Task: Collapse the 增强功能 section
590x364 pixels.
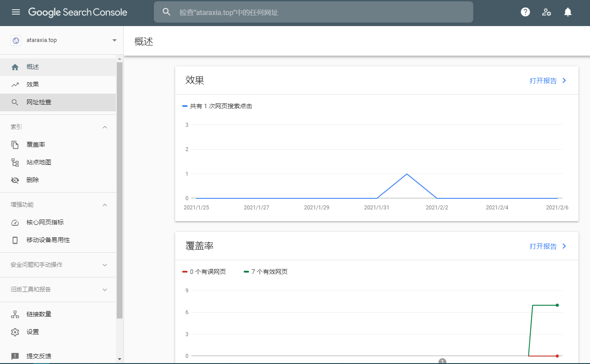Action: click(105, 205)
